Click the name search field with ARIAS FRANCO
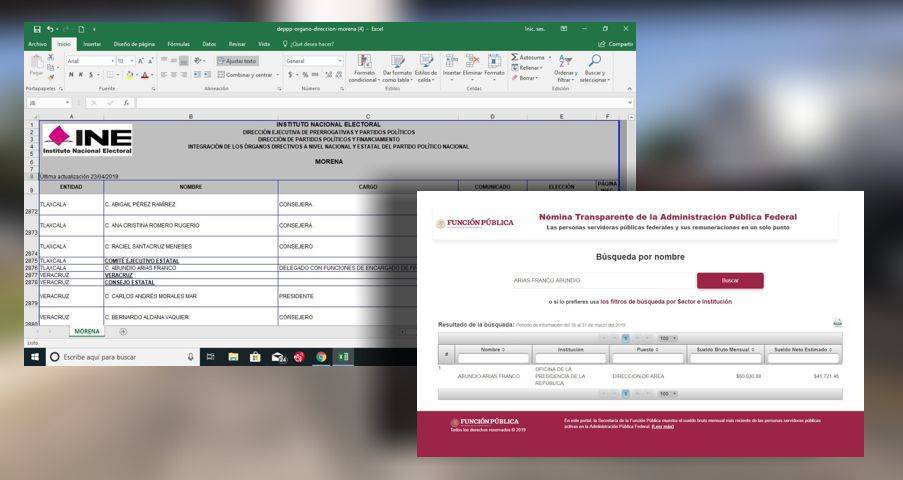 [600, 281]
